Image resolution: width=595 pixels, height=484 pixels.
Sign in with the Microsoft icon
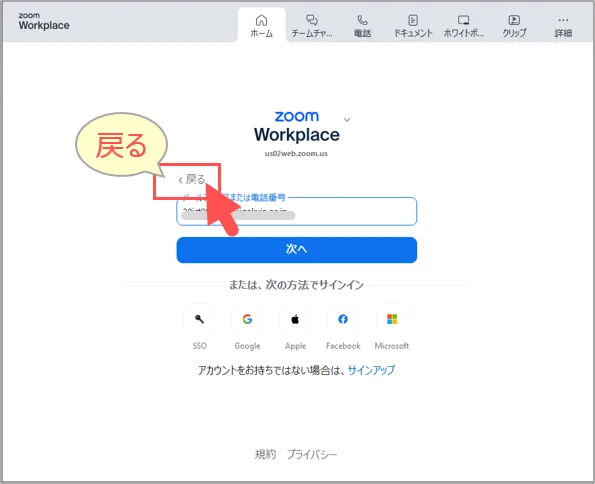coord(392,320)
